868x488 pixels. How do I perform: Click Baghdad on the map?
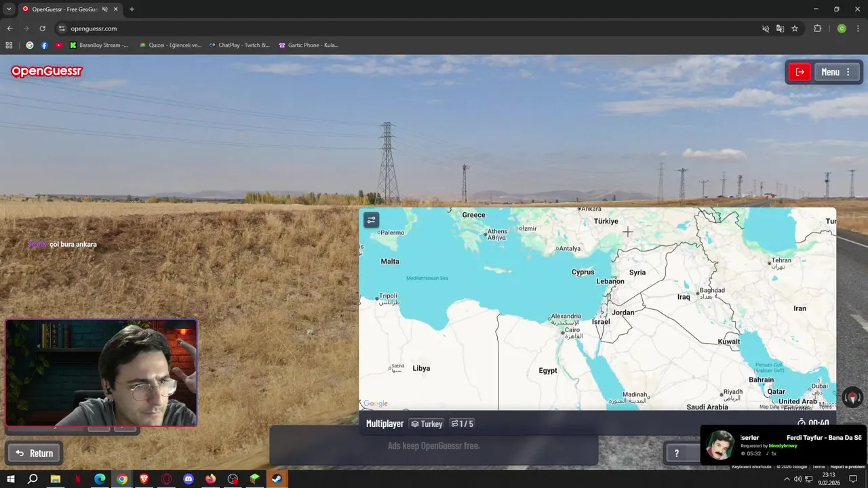[711, 293]
